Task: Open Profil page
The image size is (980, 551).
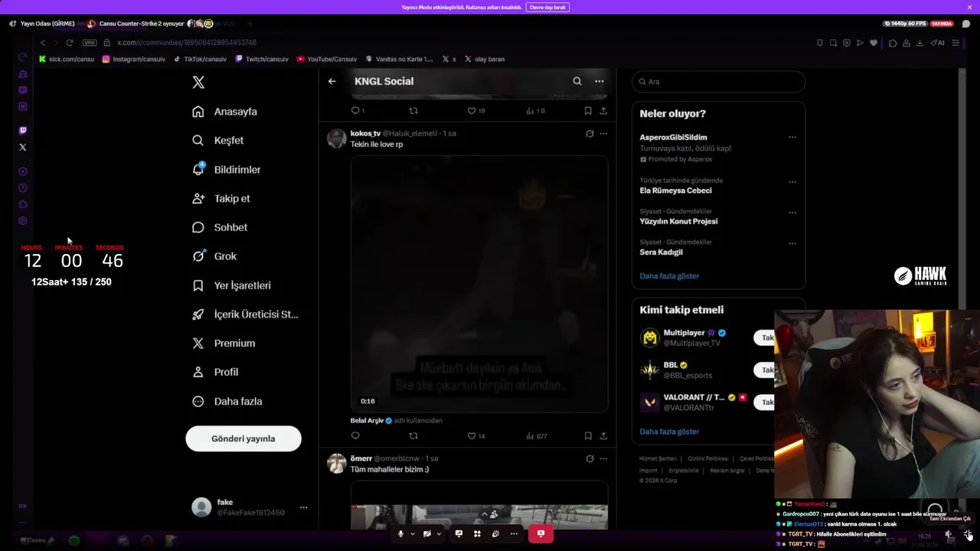Action: click(214, 372)
